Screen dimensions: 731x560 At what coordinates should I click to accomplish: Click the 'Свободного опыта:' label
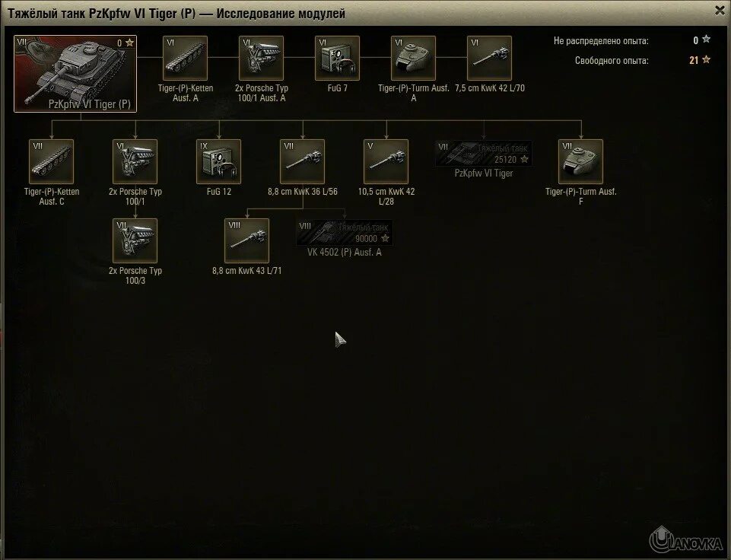point(611,61)
